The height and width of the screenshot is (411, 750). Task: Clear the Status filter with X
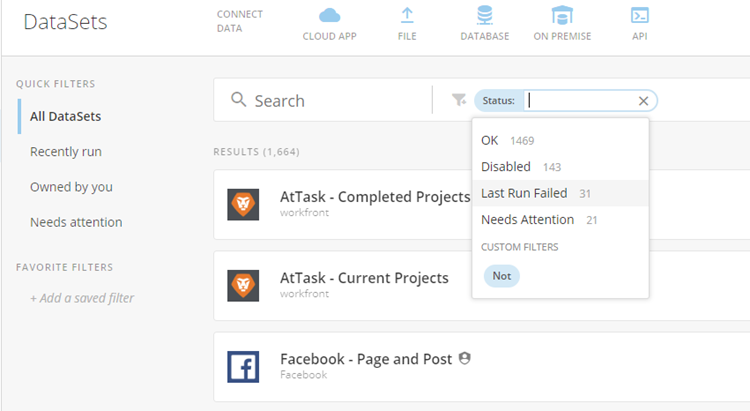point(644,100)
